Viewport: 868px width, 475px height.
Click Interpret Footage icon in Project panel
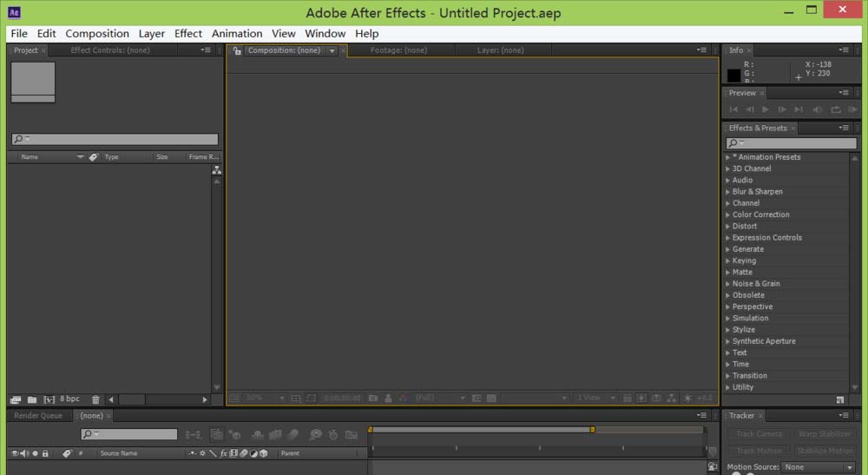coord(16,399)
